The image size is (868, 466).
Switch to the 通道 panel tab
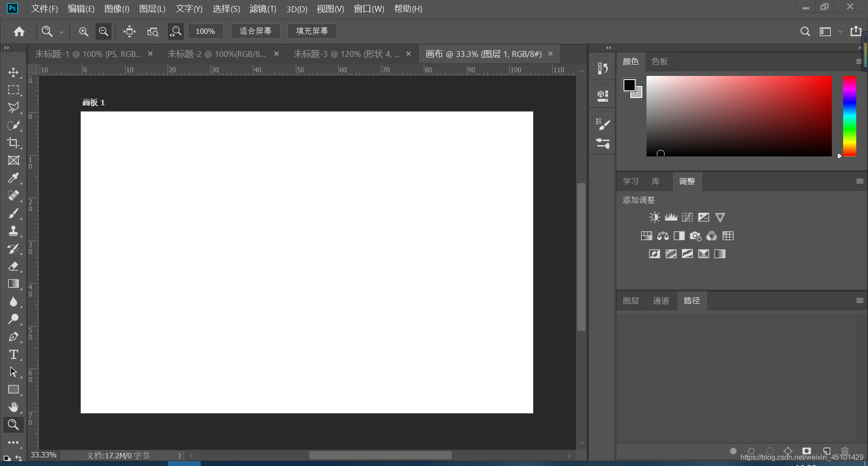click(661, 301)
